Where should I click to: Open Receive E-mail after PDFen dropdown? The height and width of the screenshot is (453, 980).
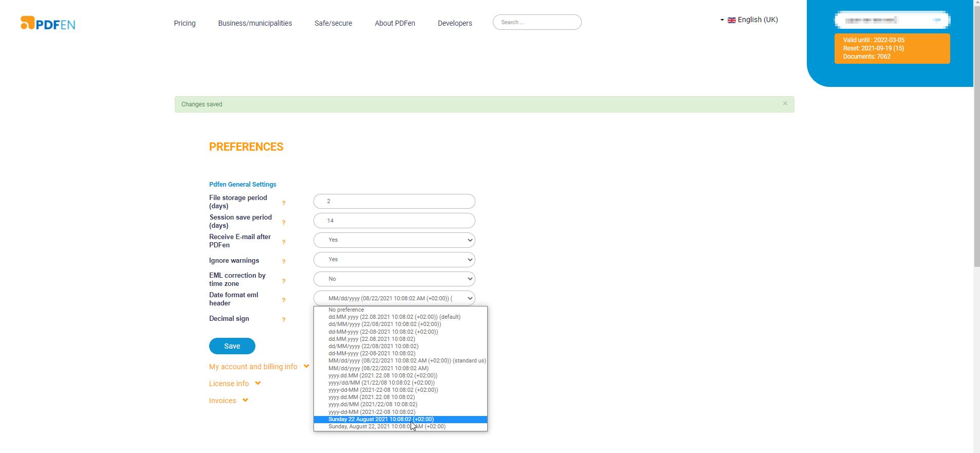394,240
